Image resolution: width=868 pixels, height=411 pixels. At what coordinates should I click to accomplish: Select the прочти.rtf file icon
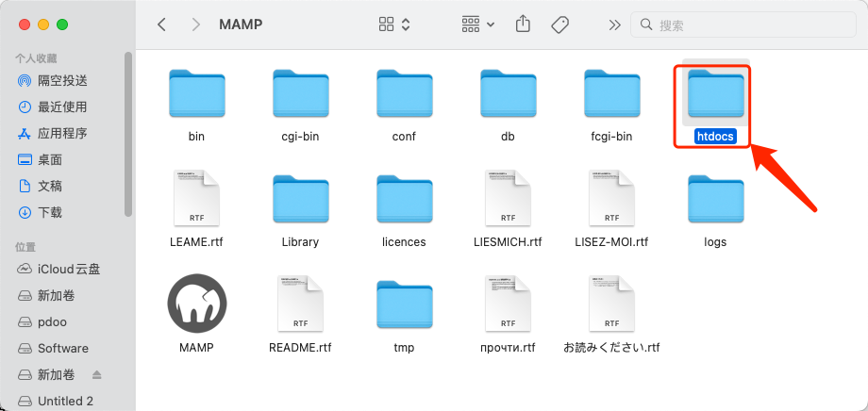click(508, 304)
